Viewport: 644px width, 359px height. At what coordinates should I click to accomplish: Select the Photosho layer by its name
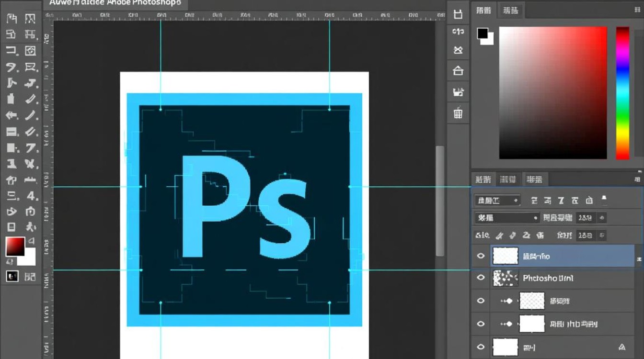tap(548, 278)
